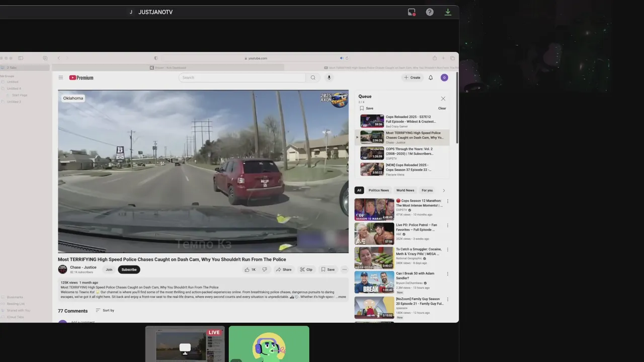Open more actions ellipsis below video
The image size is (644, 362).
click(x=344, y=269)
